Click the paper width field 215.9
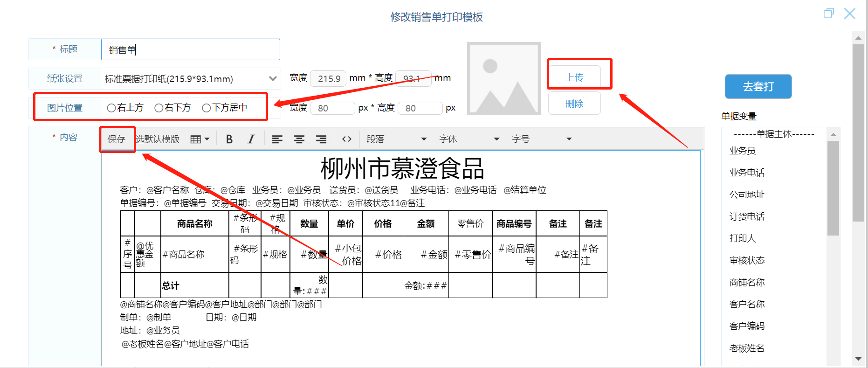 pos(329,79)
